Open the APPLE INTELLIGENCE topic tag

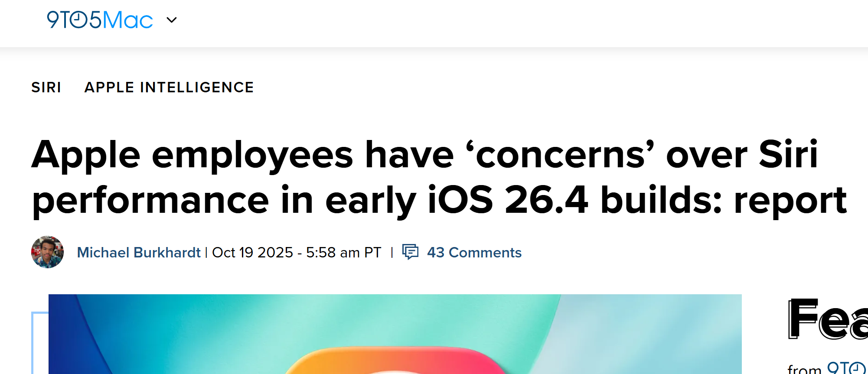169,88
